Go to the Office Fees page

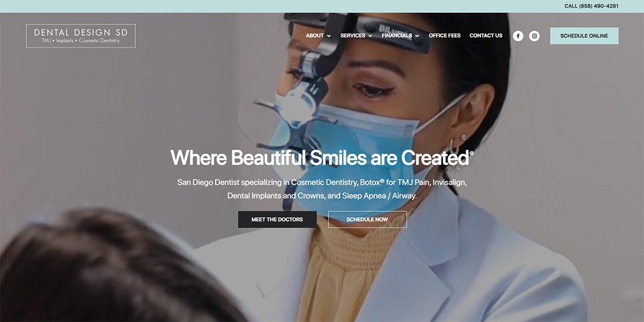(444, 35)
